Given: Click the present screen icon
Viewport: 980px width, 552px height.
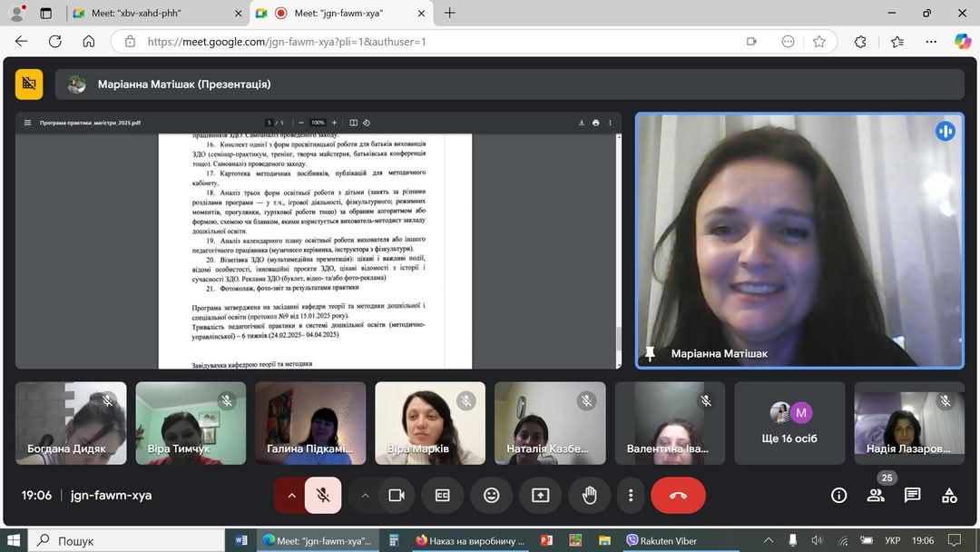Looking at the screenshot, I should pos(541,496).
